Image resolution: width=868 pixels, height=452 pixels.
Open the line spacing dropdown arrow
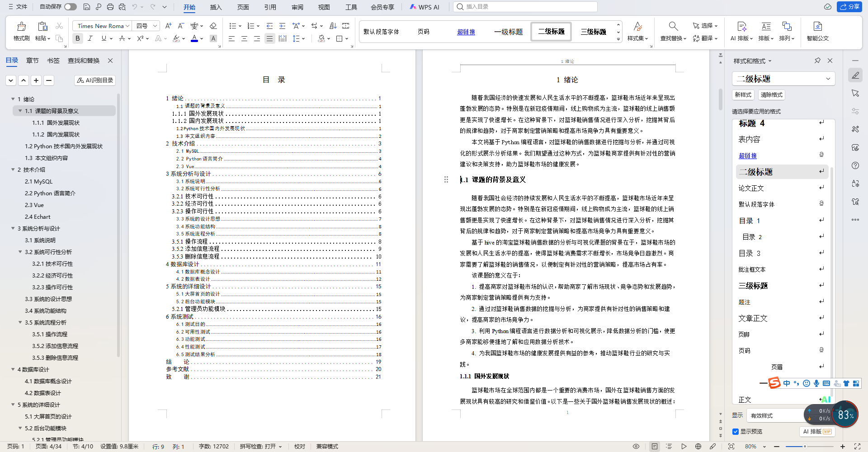pyautogui.click(x=304, y=39)
